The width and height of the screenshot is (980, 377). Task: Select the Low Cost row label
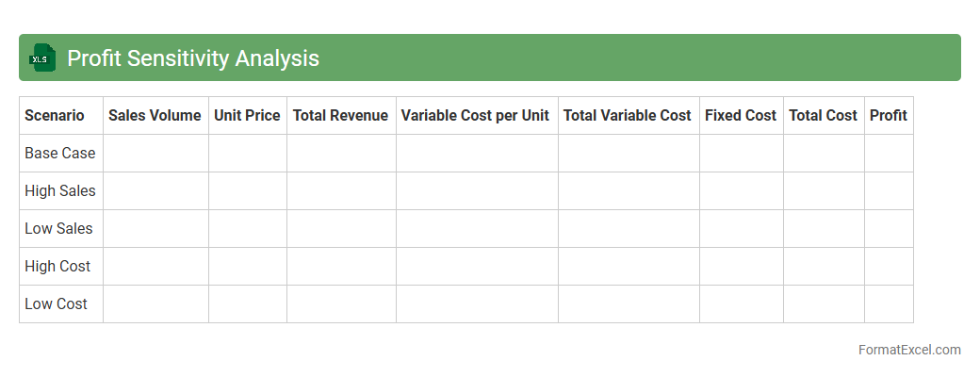click(x=56, y=303)
